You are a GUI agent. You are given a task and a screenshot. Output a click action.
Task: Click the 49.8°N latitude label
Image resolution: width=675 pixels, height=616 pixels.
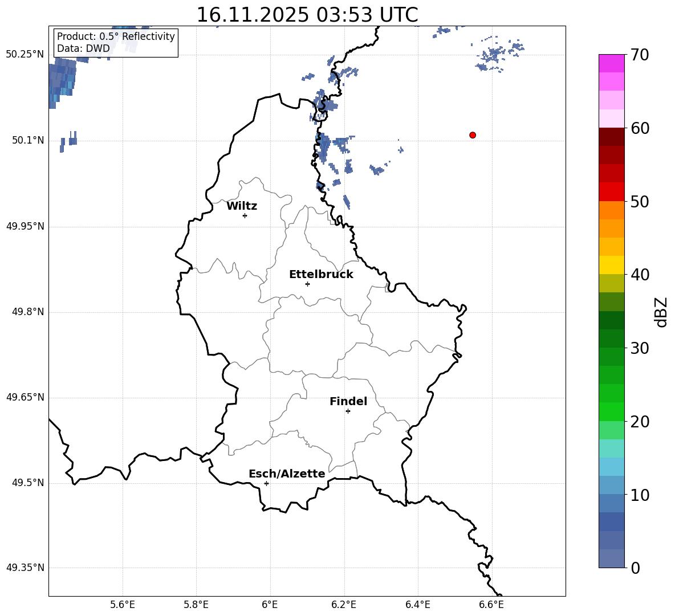click(28, 312)
